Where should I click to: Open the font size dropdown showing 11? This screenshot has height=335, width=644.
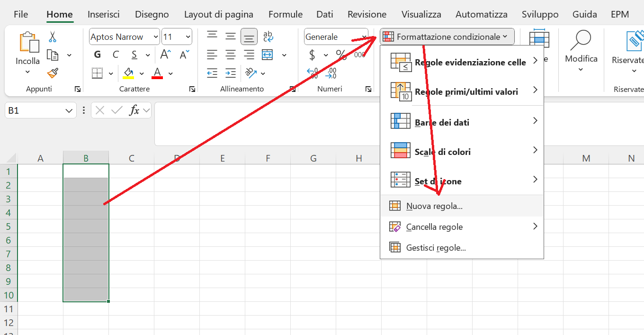point(188,37)
